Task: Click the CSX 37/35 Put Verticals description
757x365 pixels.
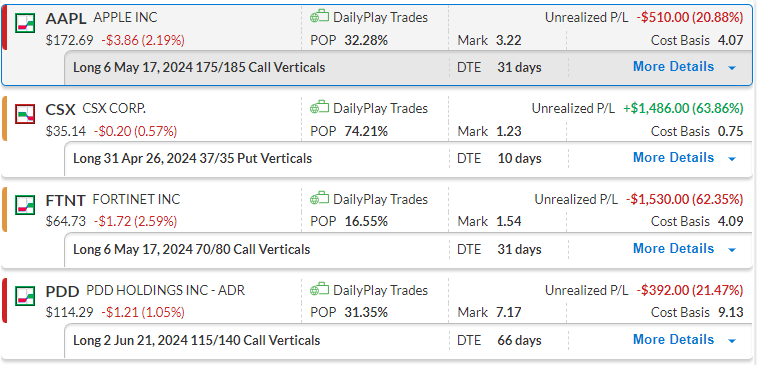Action: point(192,158)
